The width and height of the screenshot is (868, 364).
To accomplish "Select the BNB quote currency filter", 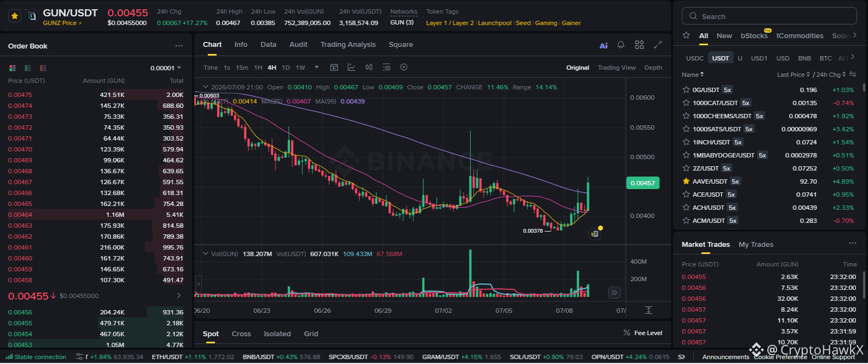I will click(804, 58).
